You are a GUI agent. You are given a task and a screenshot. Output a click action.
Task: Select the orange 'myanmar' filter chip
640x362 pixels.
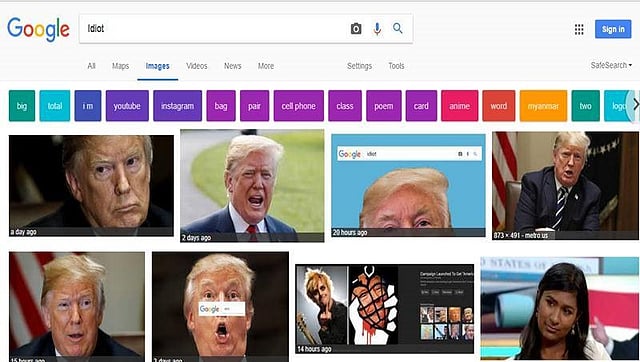tap(543, 106)
